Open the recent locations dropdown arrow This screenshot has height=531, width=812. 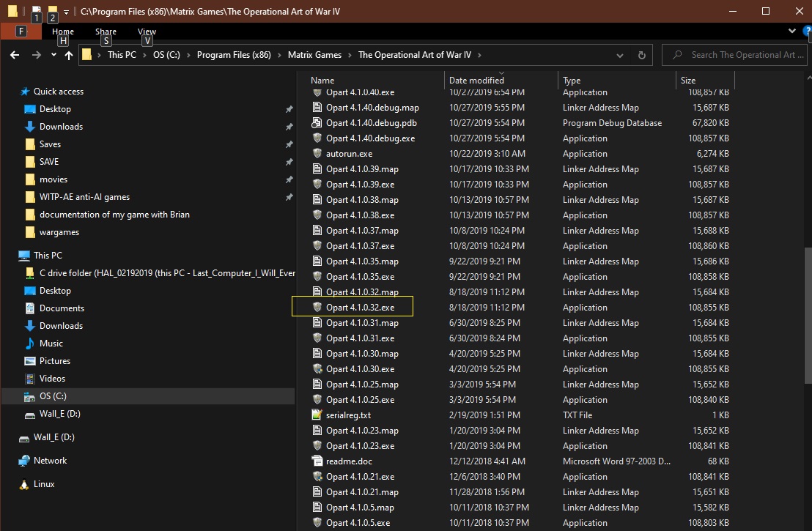point(53,55)
